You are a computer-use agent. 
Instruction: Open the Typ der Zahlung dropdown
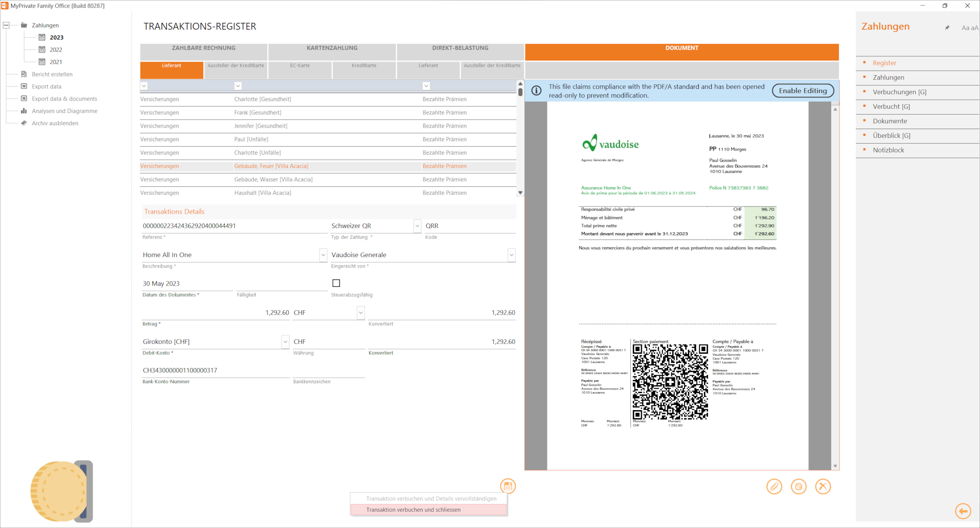[x=417, y=226]
